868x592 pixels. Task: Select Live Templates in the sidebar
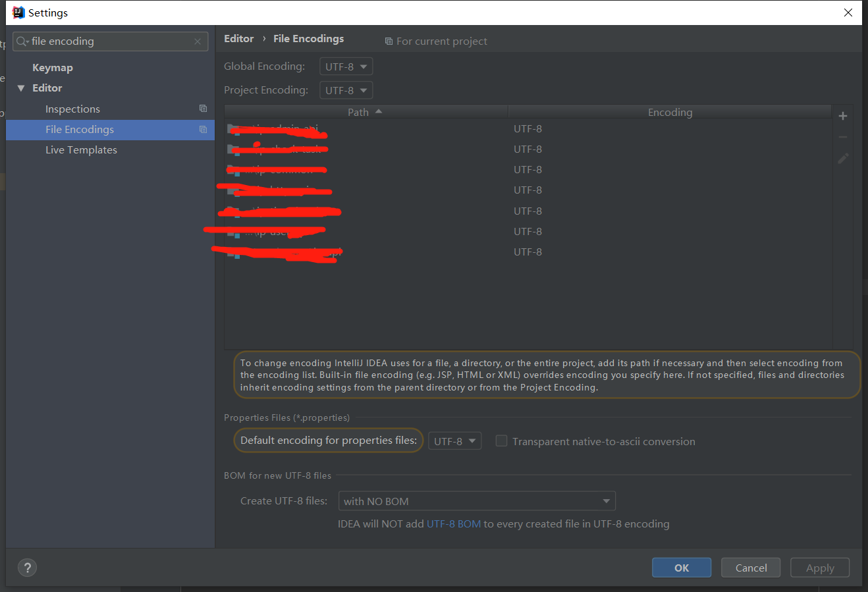click(x=81, y=149)
